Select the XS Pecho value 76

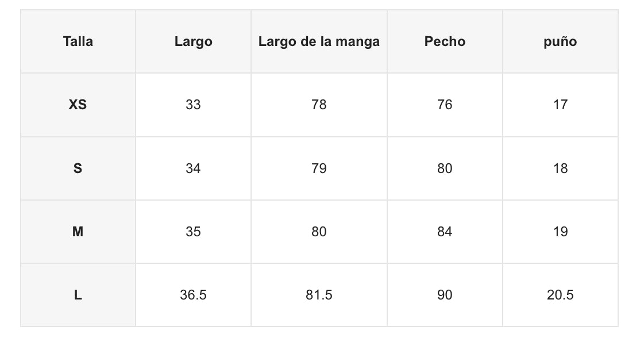445,105
